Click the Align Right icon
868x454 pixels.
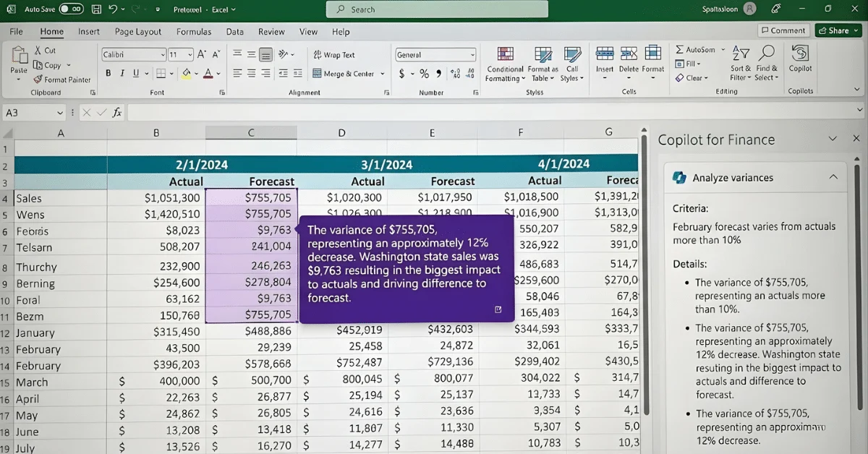pyautogui.click(x=265, y=73)
